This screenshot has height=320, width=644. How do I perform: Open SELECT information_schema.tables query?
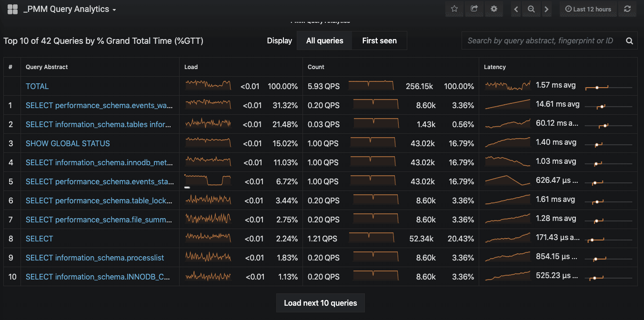pyautogui.click(x=98, y=124)
